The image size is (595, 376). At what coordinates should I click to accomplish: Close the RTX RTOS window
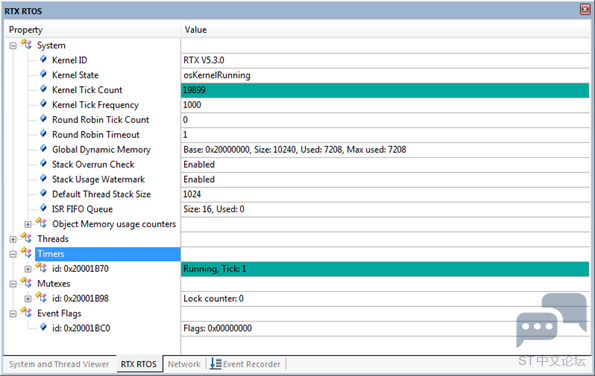point(586,9)
